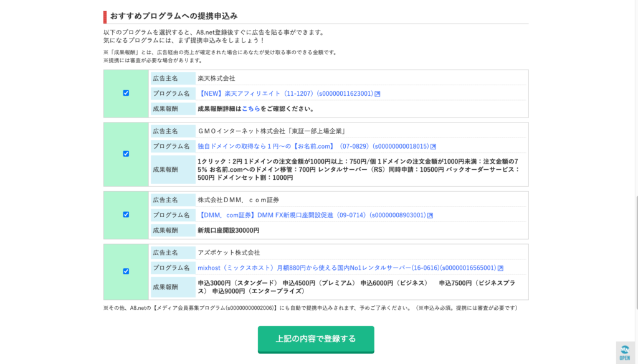Uncheck the 楽天株式会社 program checkbox

(126, 93)
